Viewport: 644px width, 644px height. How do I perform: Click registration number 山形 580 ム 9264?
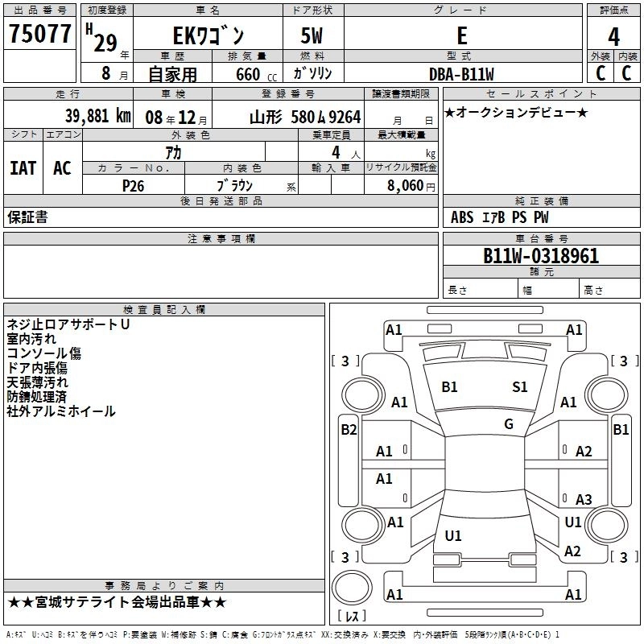305,118
